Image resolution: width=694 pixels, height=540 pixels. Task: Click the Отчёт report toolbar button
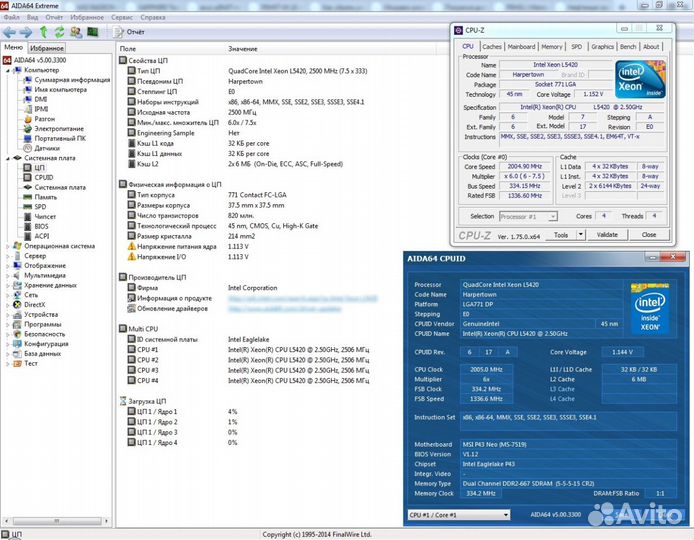point(129,32)
